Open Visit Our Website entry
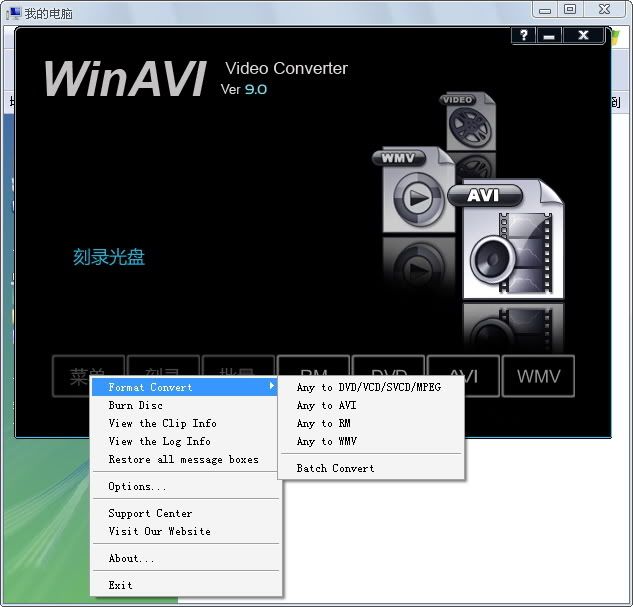The height and width of the screenshot is (607, 633). click(x=159, y=531)
